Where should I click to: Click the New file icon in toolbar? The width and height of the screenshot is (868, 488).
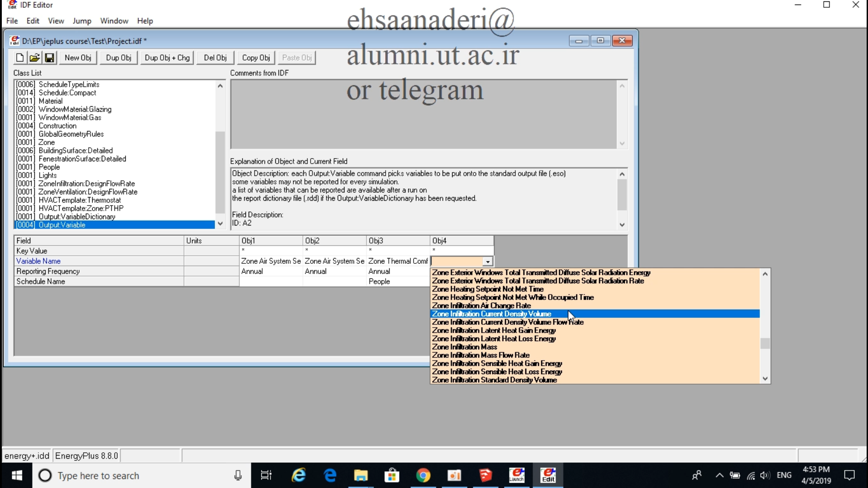(x=19, y=58)
